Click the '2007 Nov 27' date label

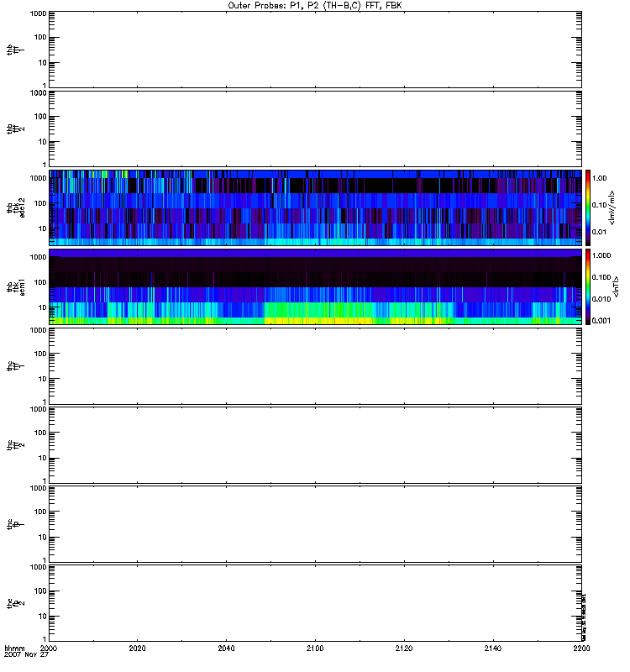pos(24,655)
